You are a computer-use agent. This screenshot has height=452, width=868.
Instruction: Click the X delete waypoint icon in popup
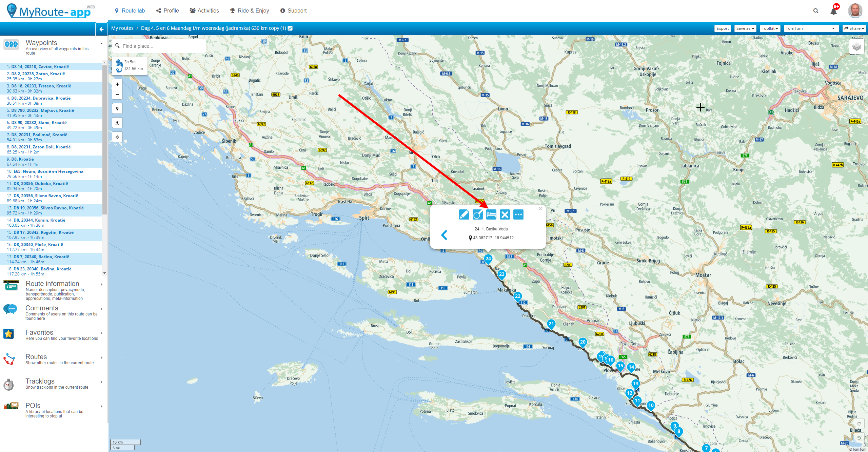[x=505, y=214]
